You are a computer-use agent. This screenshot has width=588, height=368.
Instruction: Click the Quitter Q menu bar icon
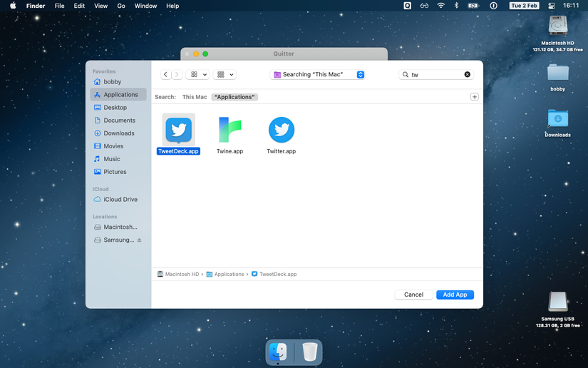[x=407, y=6]
